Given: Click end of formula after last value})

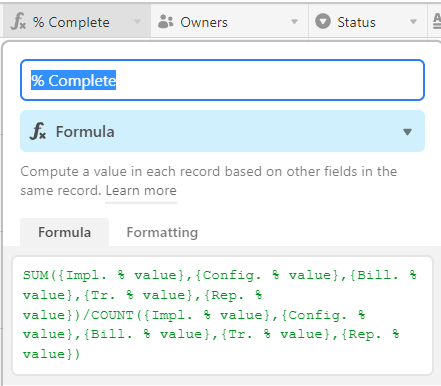Looking at the screenshot, I should pos(80,354).
